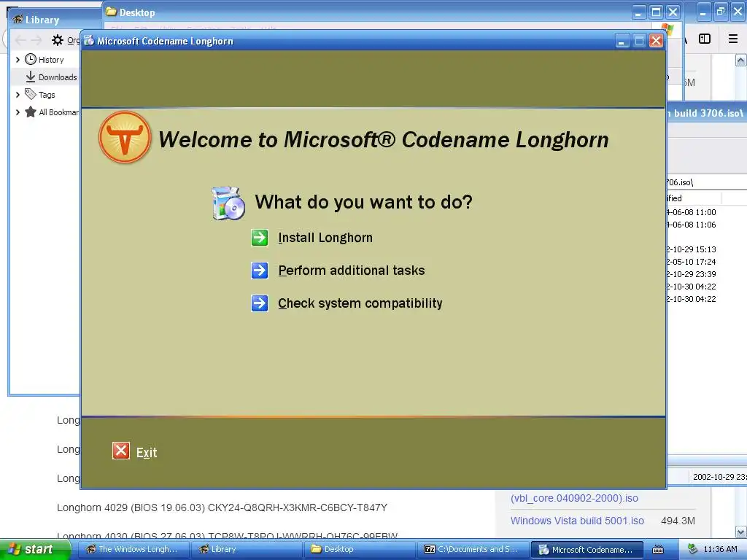Select Downloads in the Library sidebar
747x560 pixels.
(x=58, y=77)
